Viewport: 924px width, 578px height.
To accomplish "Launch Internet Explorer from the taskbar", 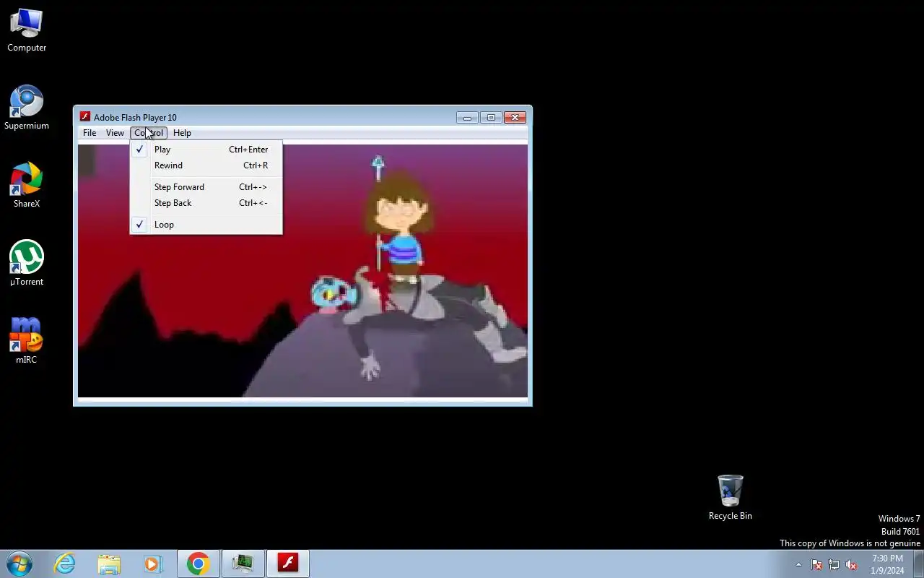I will pyautogui.click(x=65, y=564).
